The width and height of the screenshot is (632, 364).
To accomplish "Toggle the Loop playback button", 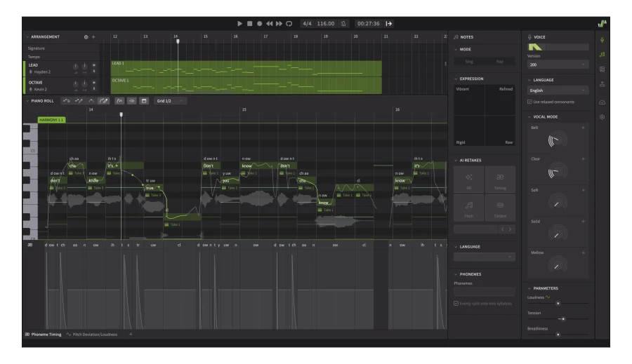I will [289, 24].
